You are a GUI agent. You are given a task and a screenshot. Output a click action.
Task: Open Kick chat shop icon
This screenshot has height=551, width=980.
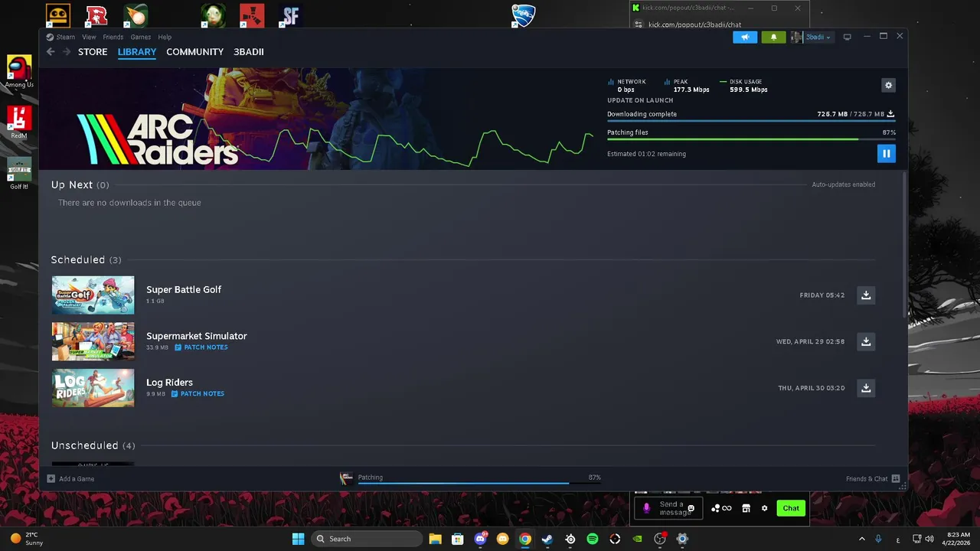point(746,508)
